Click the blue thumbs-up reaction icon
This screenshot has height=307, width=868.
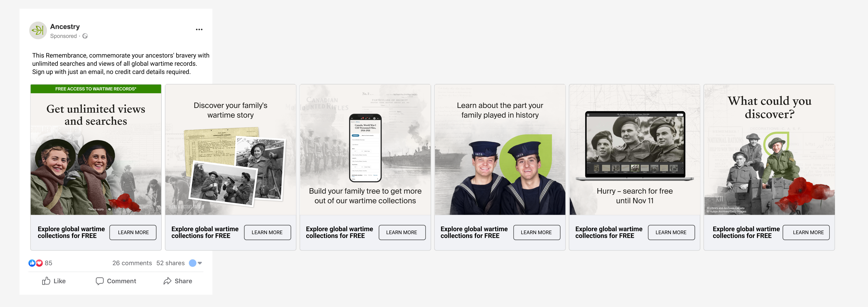pyautogui.click(x=32, y=263)
